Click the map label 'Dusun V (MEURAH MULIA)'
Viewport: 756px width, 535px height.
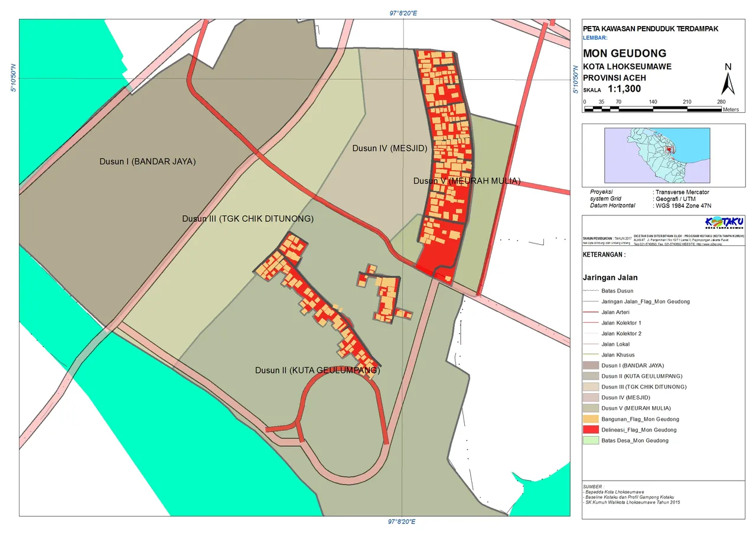coord(467,181)
